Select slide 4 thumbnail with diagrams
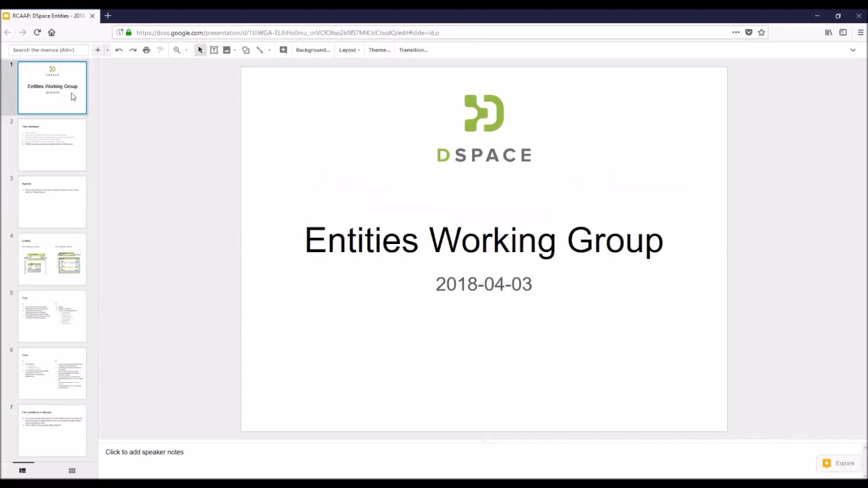The height and width of the screenshot is (488, 868). point(52,259)
